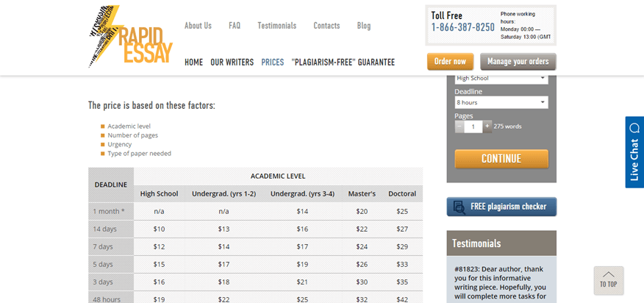Click the $15 High School 5 days price
Image resolution: width=644 pixels, height=303 pixels.
click(159, 264)
